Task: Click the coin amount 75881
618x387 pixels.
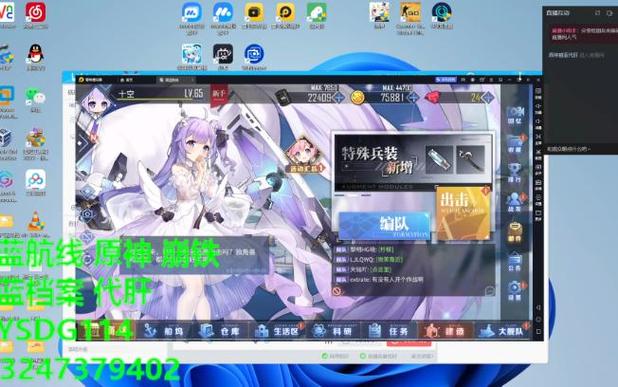Action: [392, 98]
